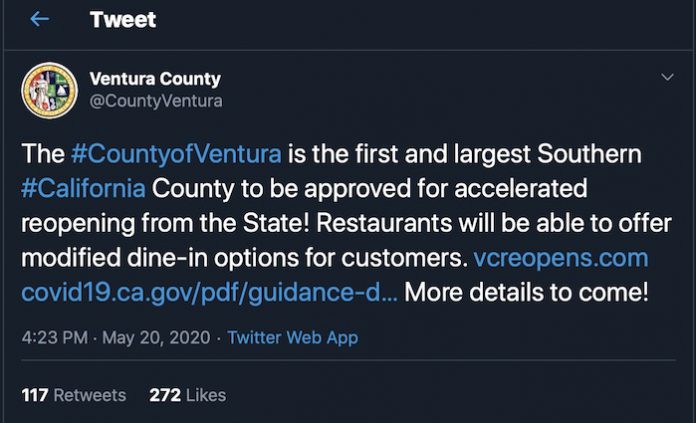Click the 'modified dine-in options' phrase
Viewport: 696px width, 423px height.
click(x=160, y=258)
